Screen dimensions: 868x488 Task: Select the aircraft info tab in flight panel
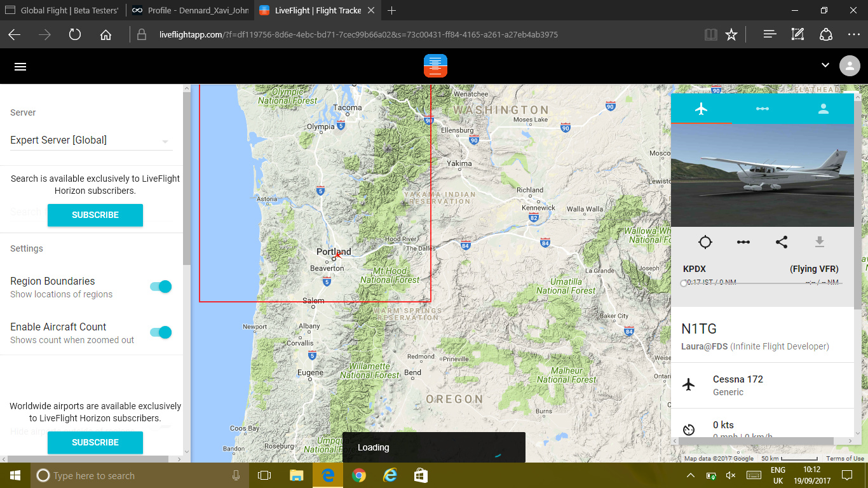pos(702,109)
